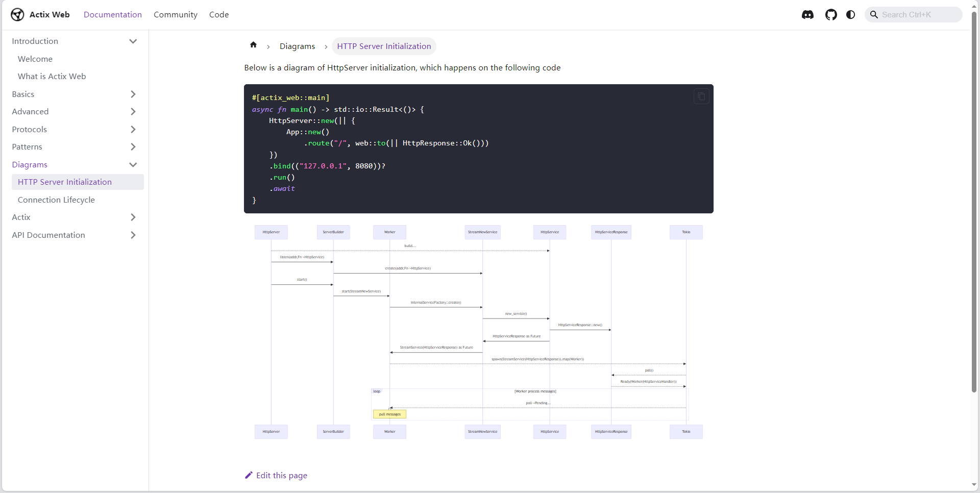Expand the API Documentation chevron
The height and width of the screenshot is (493, 980).
click(x=133, y=235)
